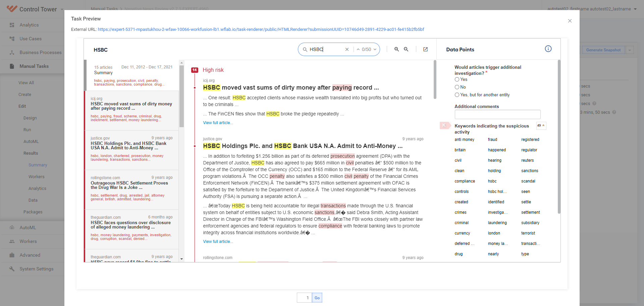Close the Task Preview dialog
The image size is (644, 306).
click(x=570, y=21)
